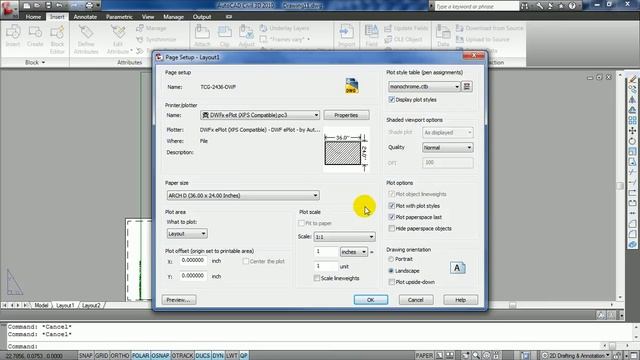Click the plot offset Y input field
Screen dimensions: 640x360
(x=193, y=276)
